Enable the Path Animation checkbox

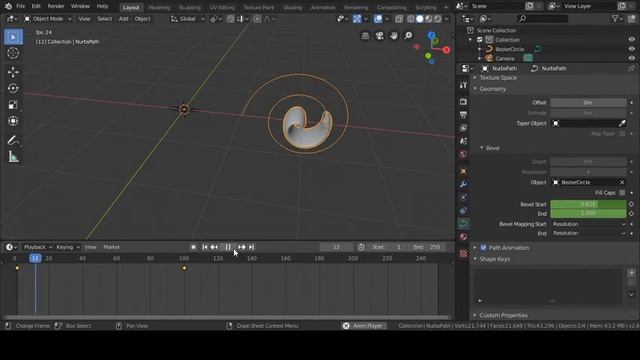(x=484, y=248)
